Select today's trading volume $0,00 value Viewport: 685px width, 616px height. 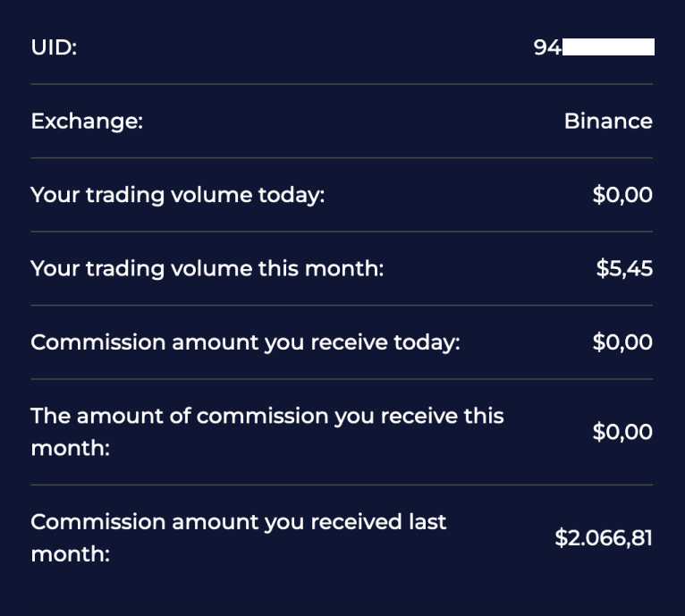[x=622, y=195]
